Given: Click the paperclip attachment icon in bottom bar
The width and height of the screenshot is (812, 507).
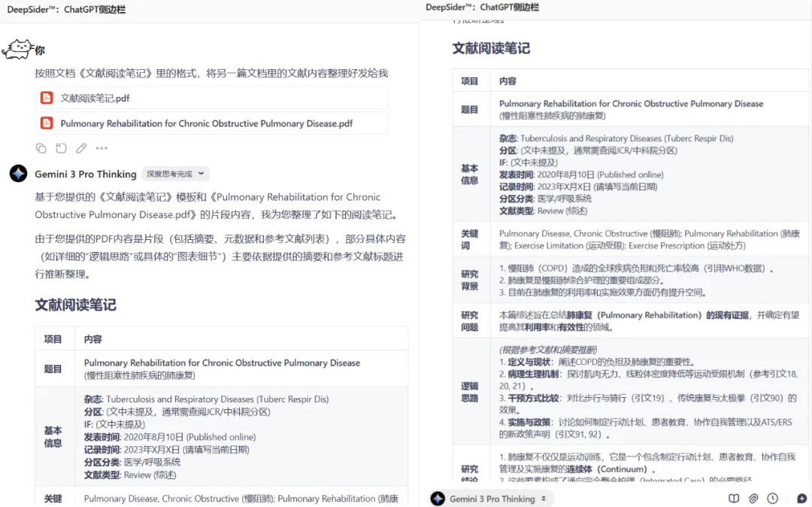Looking at the screenshot, I should (753, 498).
